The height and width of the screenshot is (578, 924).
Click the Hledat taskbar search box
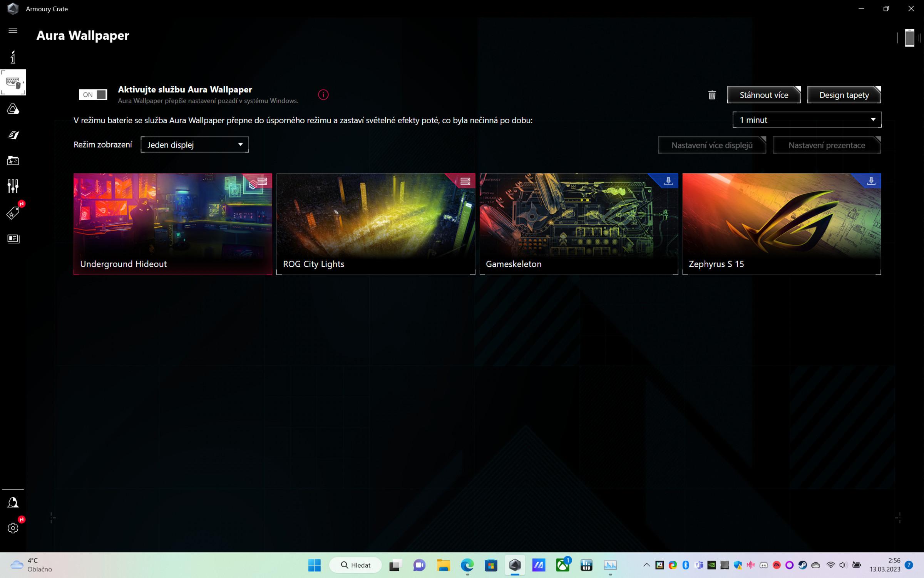pos(355,565)
